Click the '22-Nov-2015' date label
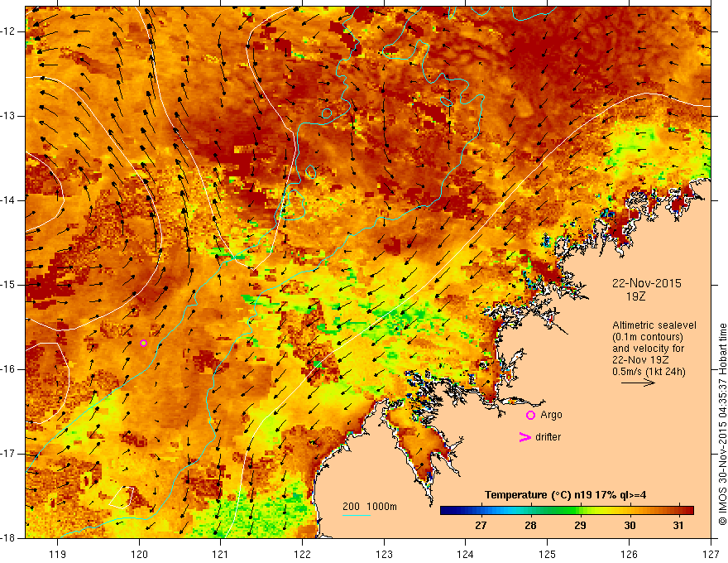728x563 pixels. click(646, 283)
